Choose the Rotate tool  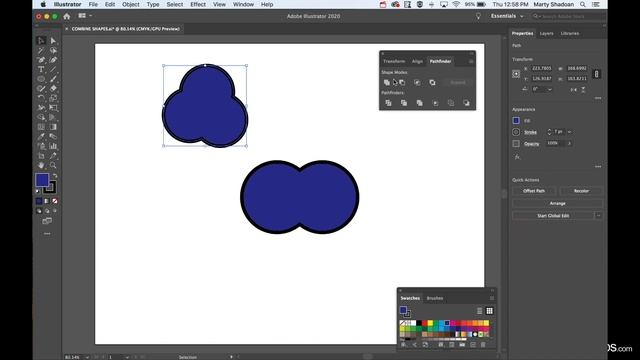[x=41, y=98]
